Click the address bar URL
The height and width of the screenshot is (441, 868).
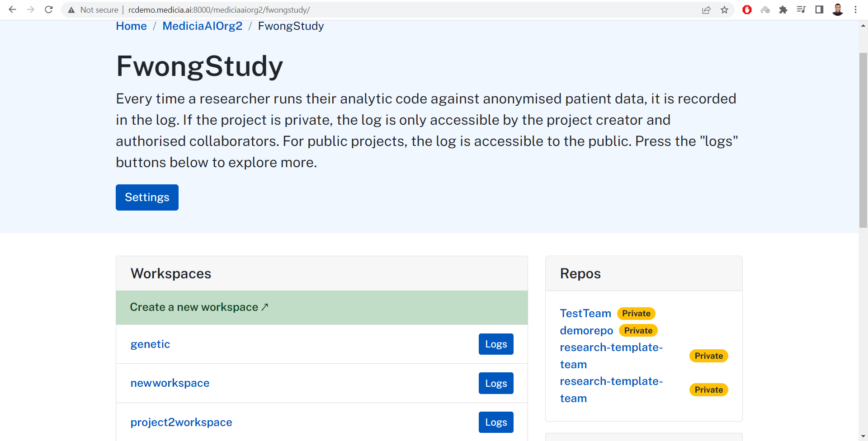219,10
